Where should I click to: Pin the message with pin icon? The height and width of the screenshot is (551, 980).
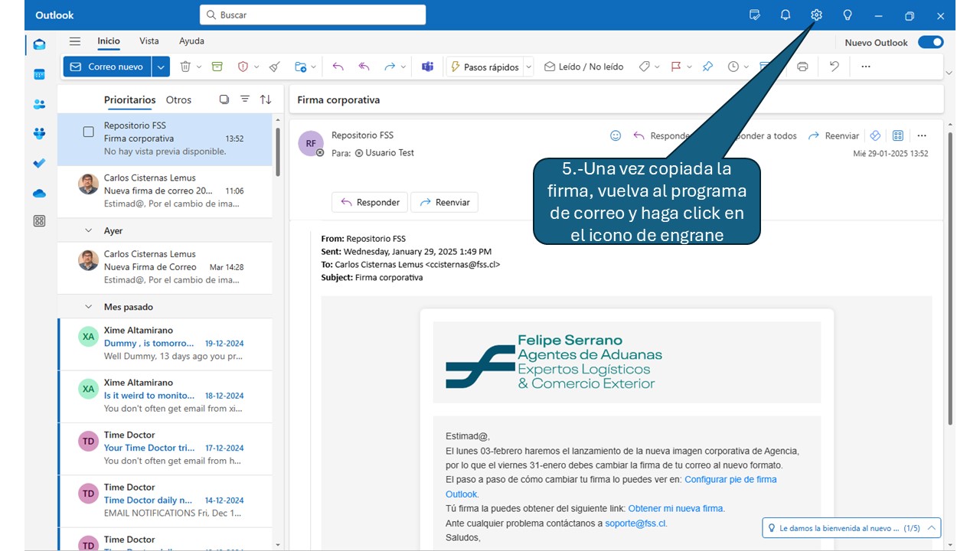707,67
